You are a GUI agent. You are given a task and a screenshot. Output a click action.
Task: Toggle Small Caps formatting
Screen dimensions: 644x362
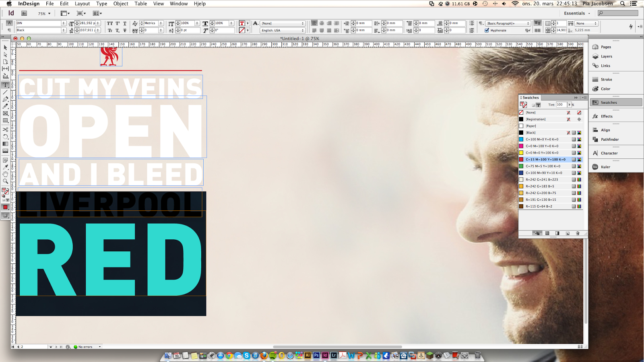pos(110,30)
